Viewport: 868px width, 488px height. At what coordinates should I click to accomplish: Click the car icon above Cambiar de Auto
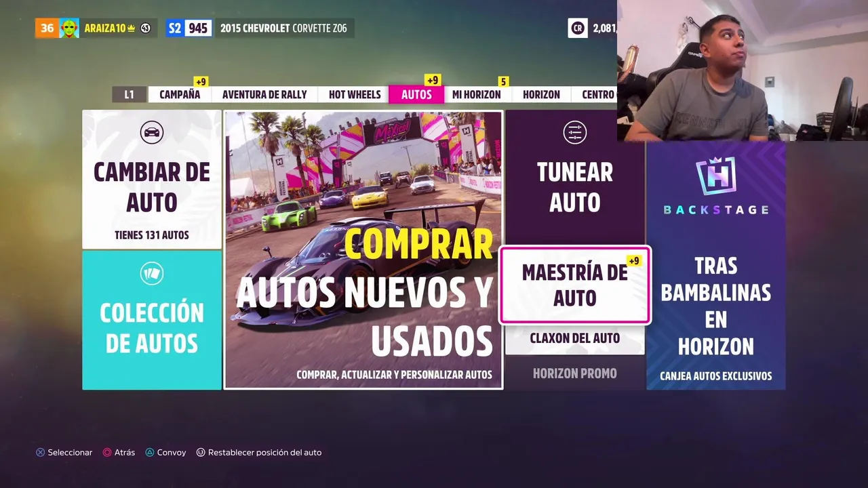pyautogui.click(x=152, y=132)
